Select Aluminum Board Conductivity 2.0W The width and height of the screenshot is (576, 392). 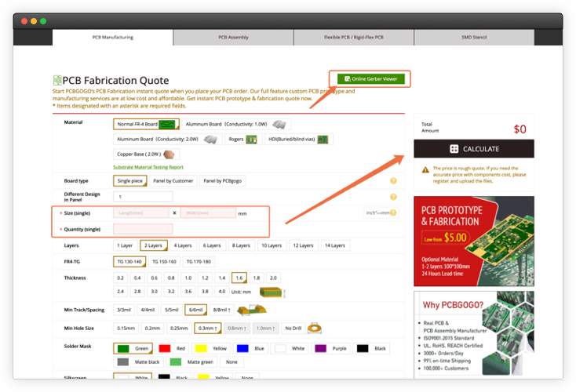(167, 139)
